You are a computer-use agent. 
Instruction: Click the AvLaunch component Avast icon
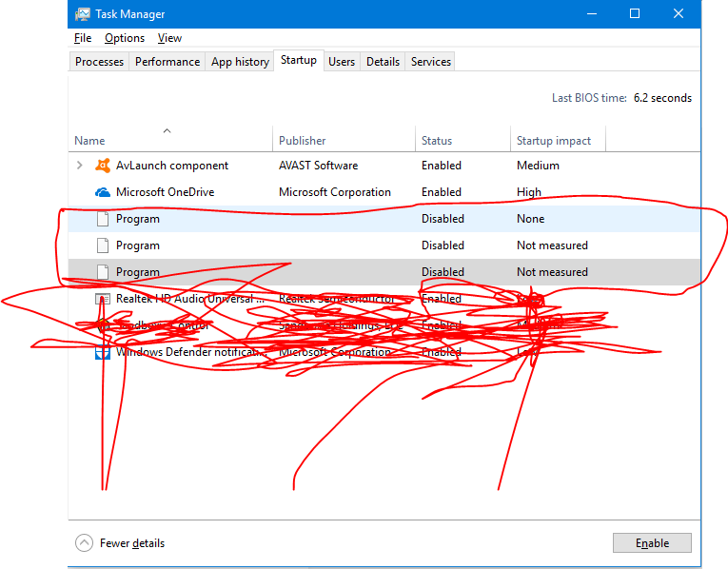pos(103,166)
